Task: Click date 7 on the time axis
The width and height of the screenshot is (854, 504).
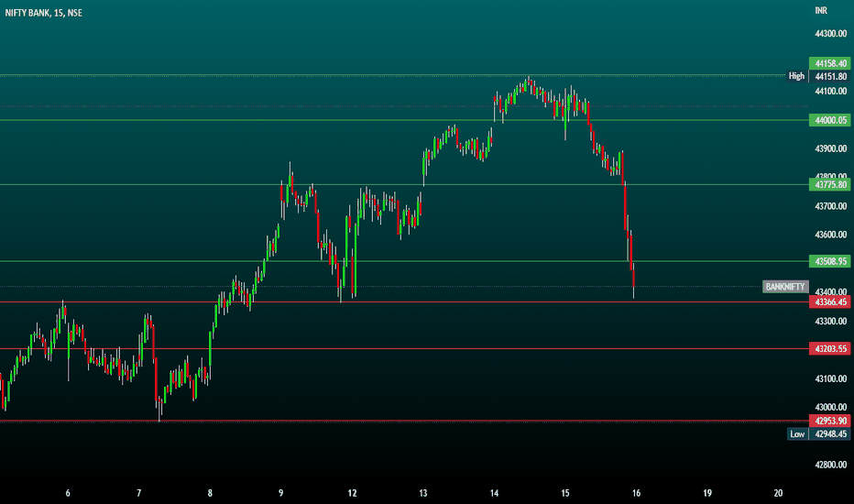Action: (x=139, y=493)
